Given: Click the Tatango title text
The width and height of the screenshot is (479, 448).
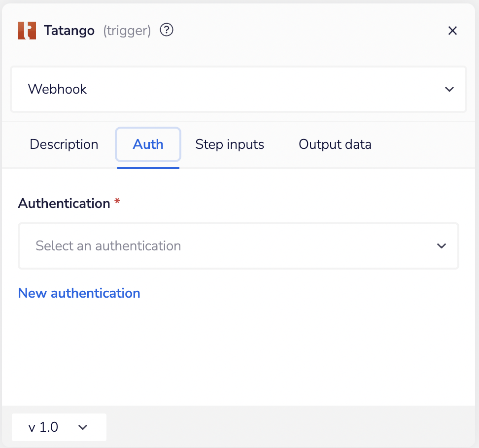Looking at the screenshot, I should [69, 31].
